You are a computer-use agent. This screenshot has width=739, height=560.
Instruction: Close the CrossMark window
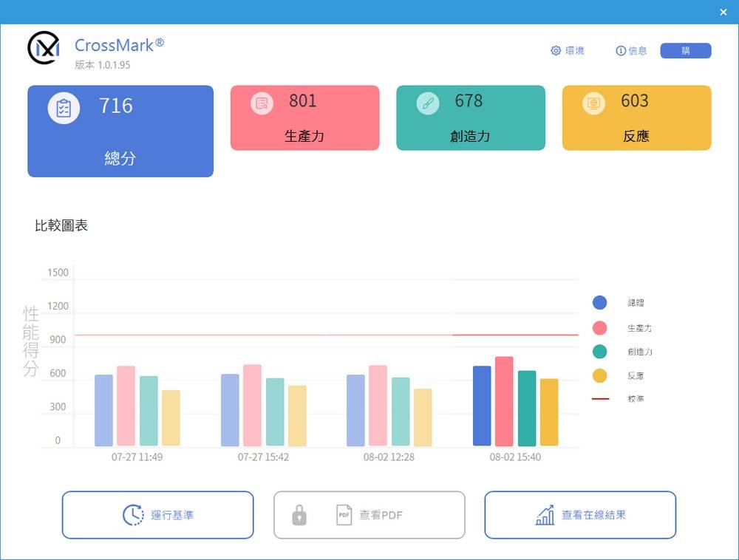click(723, 13)
